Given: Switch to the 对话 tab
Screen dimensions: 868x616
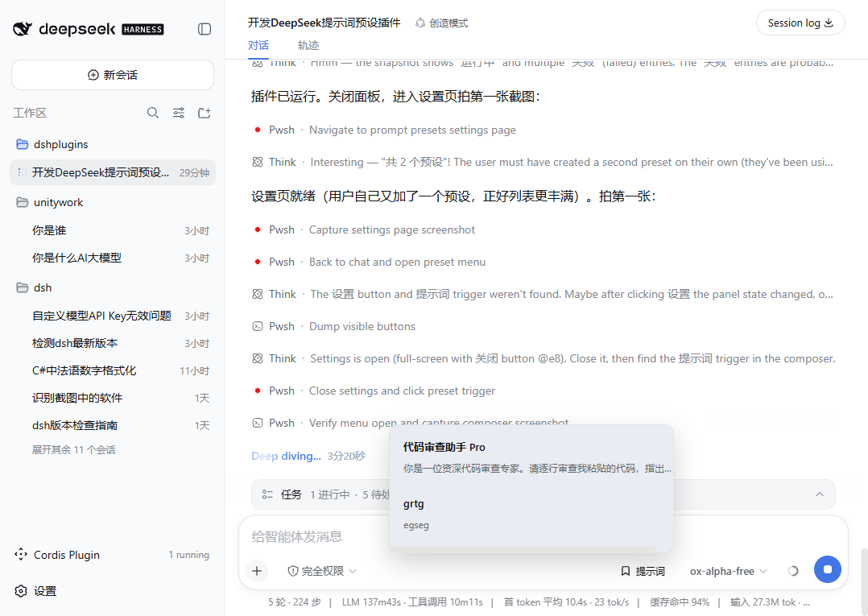Looking at the screenshot, I should (258, 45).
